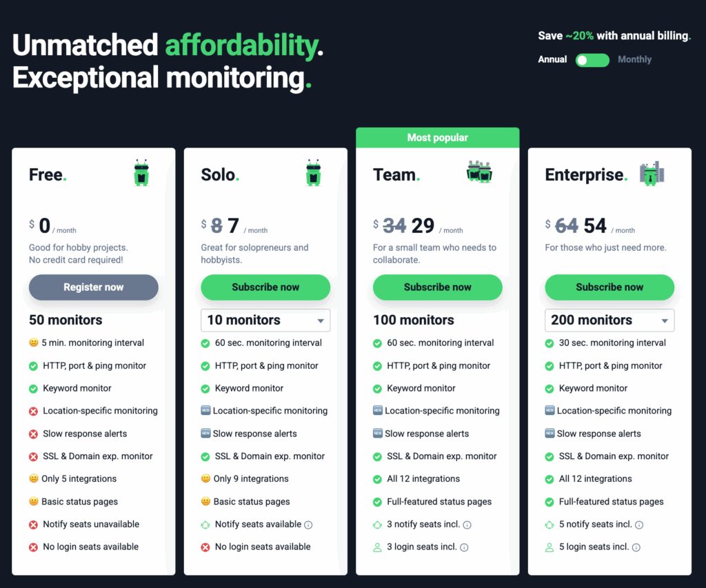Screen dimensions: 706x588
Task: Click the arrow on the Enterprise monitors selector
Action: [x=665, y=321]
